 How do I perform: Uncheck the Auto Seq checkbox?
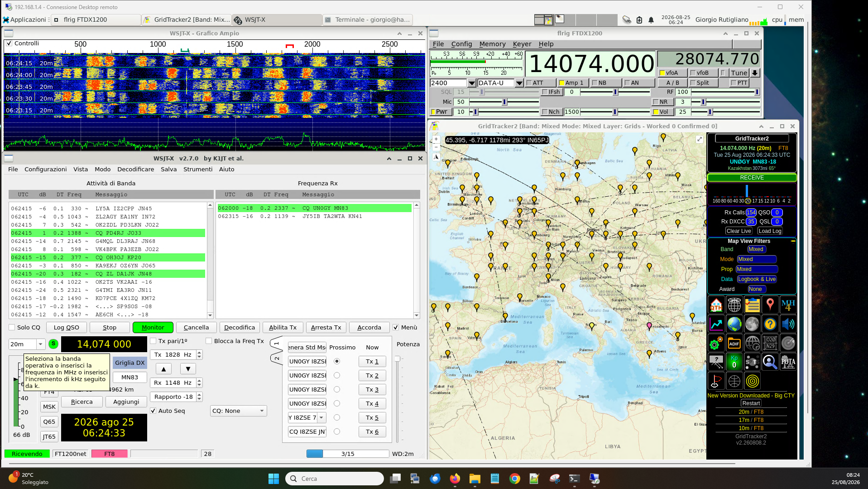(153, 411)
